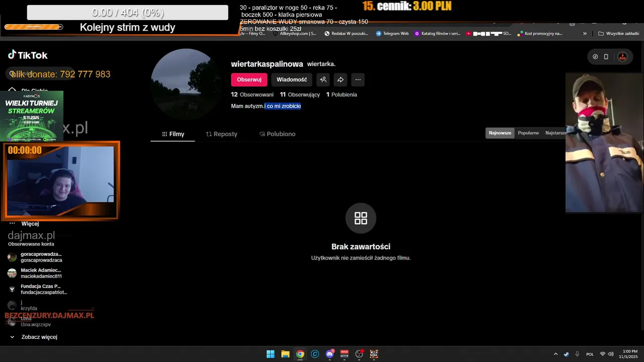Sort videos by Najnowsze
Screen dimensions: 644x362
pos(500,133)
